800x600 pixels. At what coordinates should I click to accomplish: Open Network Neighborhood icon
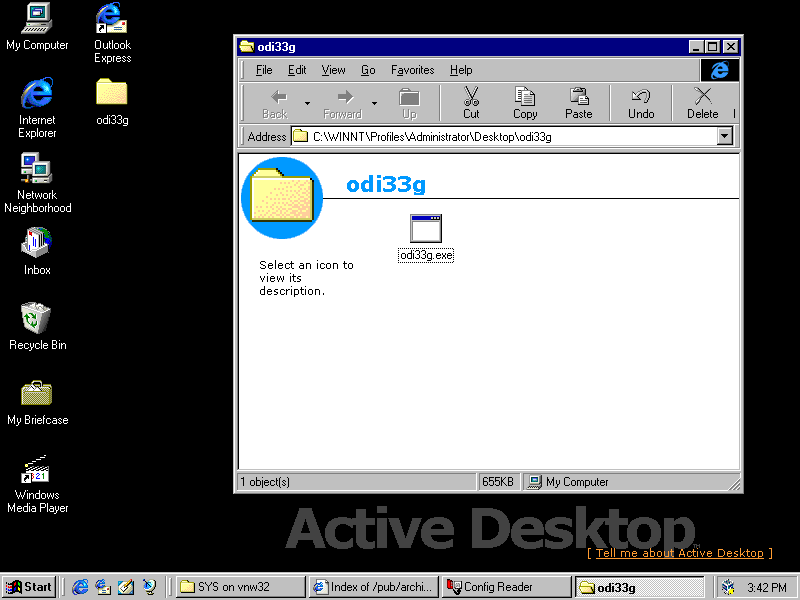tap(37, 183)
